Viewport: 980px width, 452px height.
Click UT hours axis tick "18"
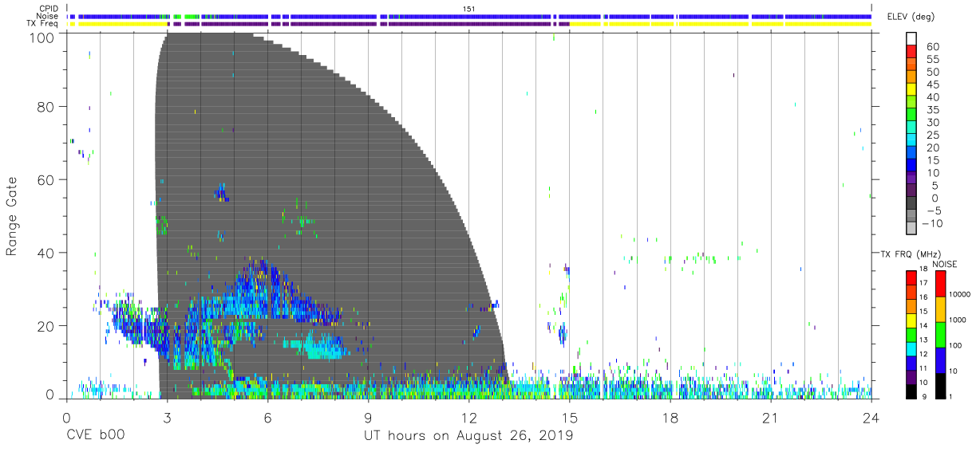[670, 417]
